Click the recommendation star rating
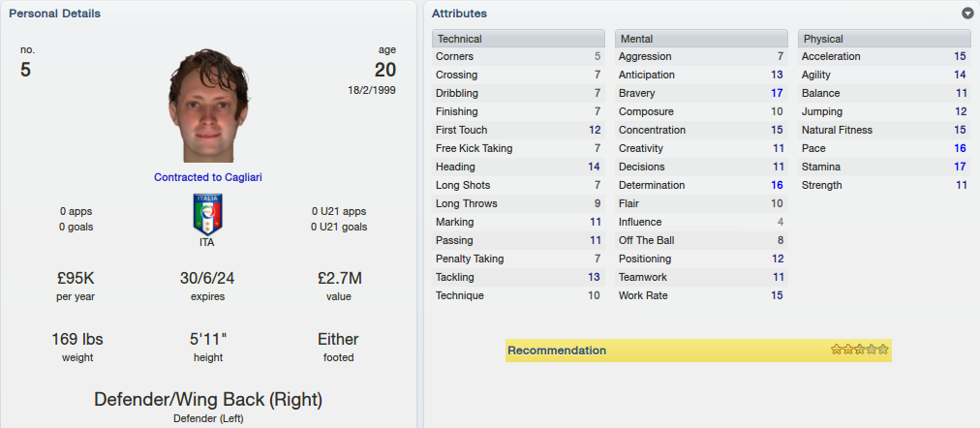 pyautogui.click(x=859, y=350)
